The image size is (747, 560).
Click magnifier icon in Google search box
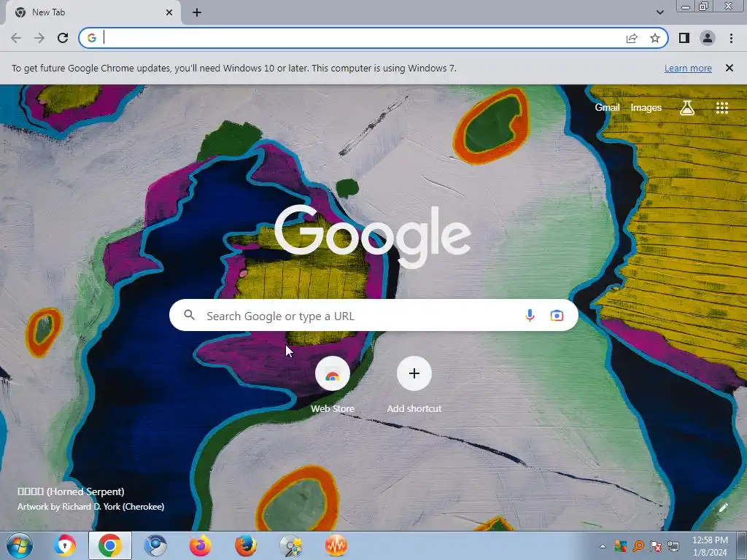pyautogui.click(x=190, y=315)
